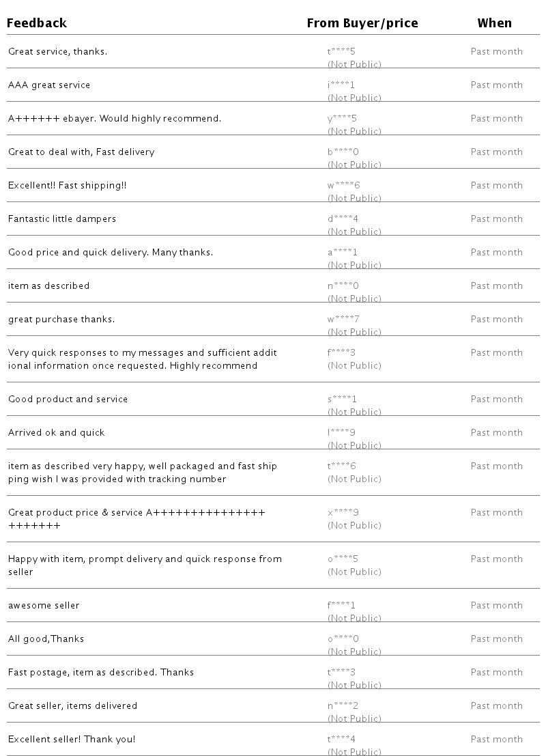Open buyer t****5 profile link
The image size is (546, 756).
click(x=342, y=51)
